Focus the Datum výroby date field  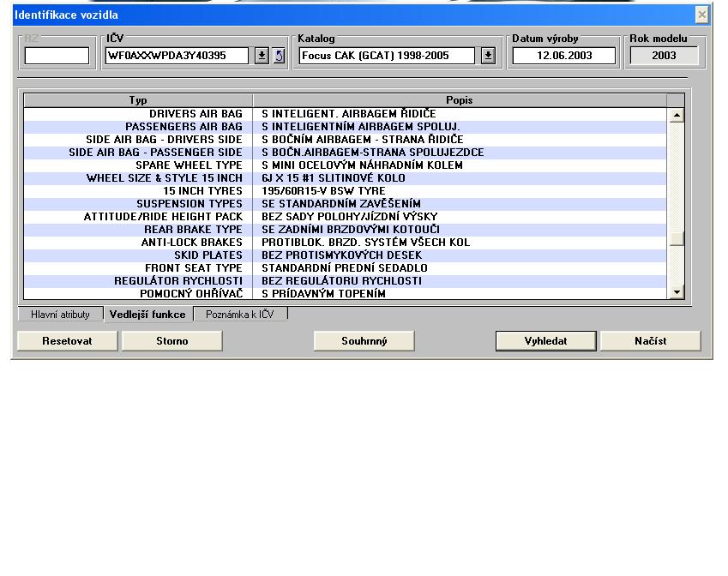coord(563,56)
